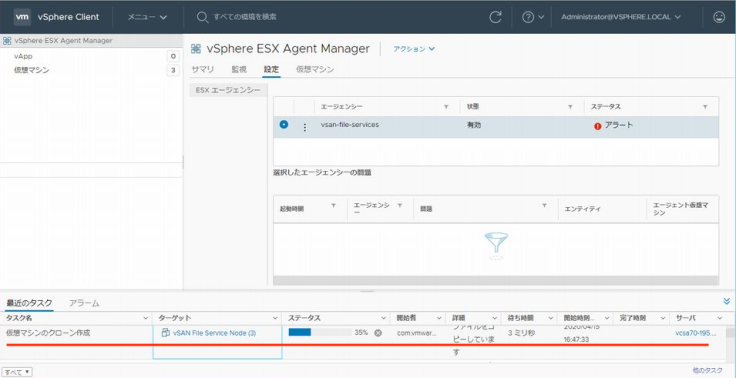The image size is (736, 378).
Task: Switch to the 設定 tab
Action: point(271,69)
